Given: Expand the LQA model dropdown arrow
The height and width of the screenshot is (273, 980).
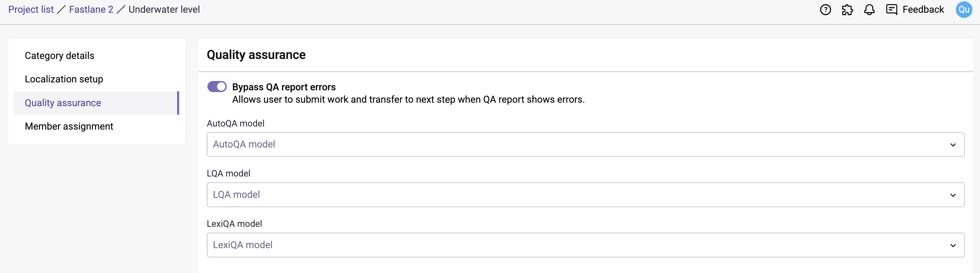Looking at the screenshot, I should [953, 195].
